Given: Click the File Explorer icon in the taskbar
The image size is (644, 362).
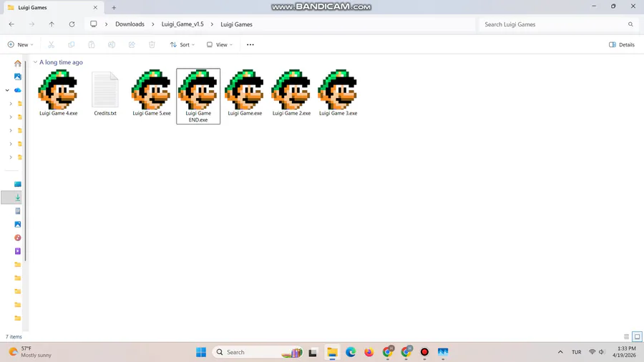Looking at the screenshot, I should coord(332,352).
